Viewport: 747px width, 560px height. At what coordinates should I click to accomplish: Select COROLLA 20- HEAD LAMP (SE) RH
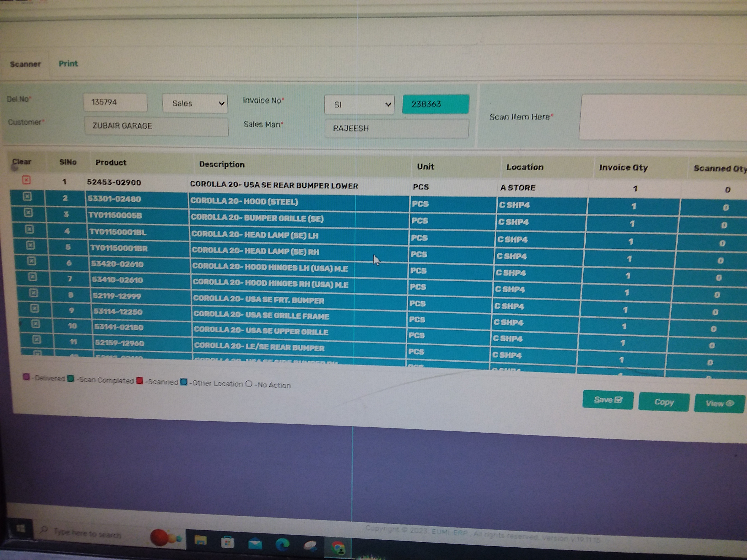coord(255,251)
